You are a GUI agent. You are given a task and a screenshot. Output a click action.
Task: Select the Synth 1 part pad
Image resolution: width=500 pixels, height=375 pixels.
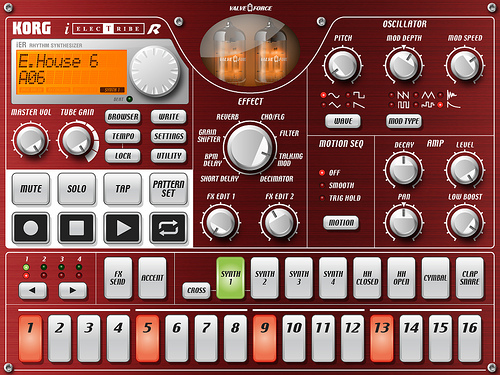click(x=230, y=278)
